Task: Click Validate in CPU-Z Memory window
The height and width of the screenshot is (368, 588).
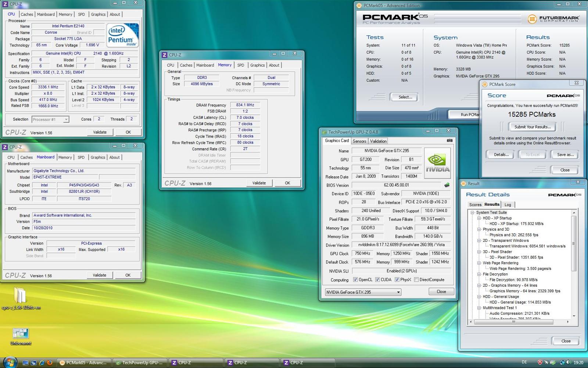Action: pos(259,183)
